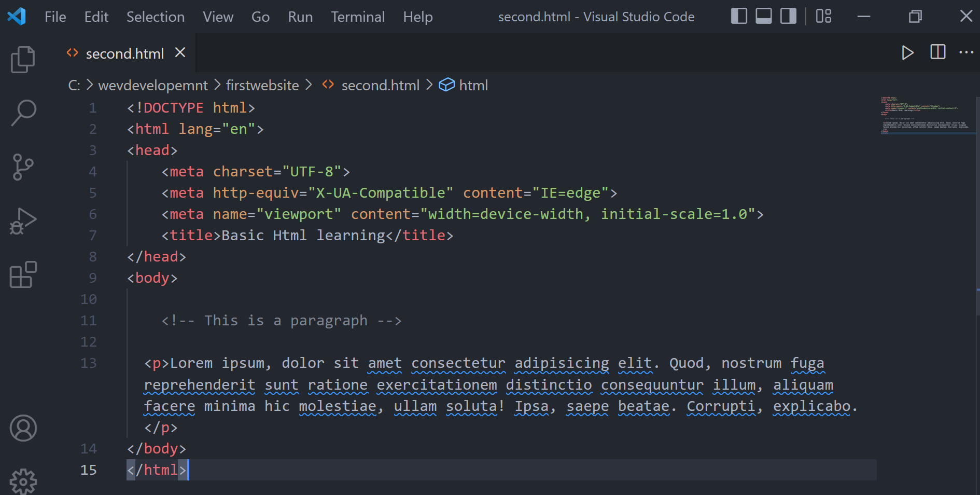Viewport: 980px width, 495px height.
Task: Select the second.html editor tab
Action: (x=125, y=53)
